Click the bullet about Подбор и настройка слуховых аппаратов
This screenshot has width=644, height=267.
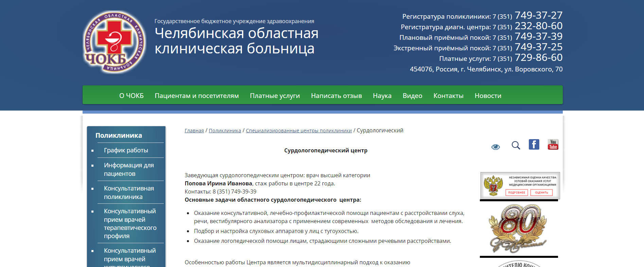click(x=276, y=231)
